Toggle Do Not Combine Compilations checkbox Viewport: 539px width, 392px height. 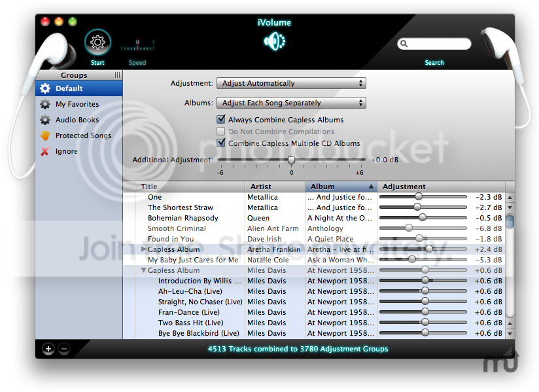click(221, 132)
